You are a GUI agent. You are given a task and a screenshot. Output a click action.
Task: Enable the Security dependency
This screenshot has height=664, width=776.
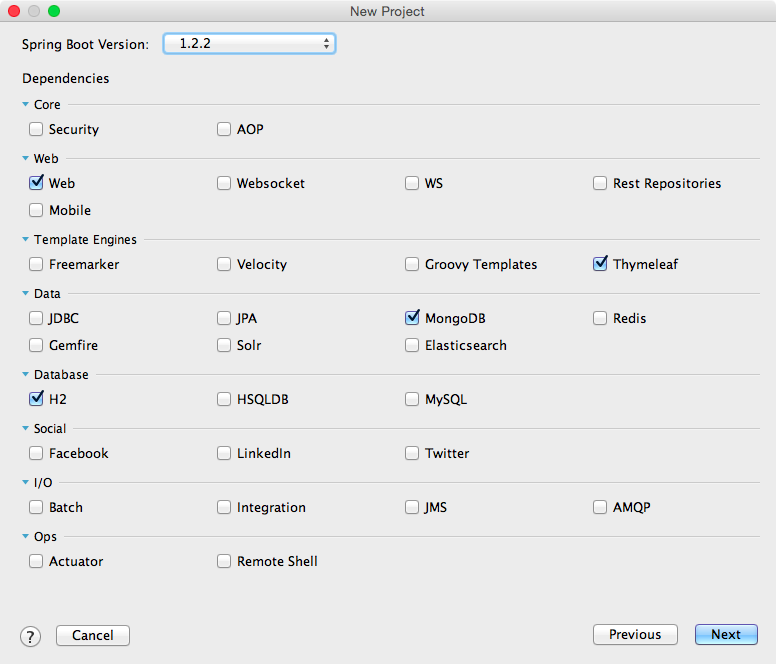[36, 129]
